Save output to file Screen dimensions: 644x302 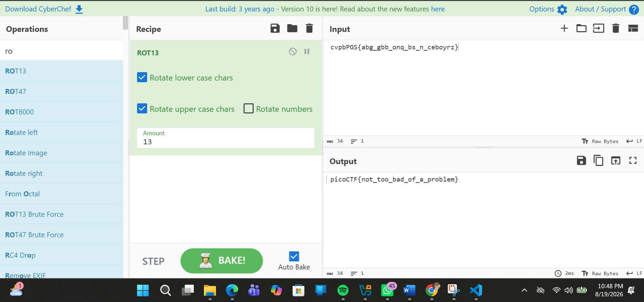(x=581, y=161)
